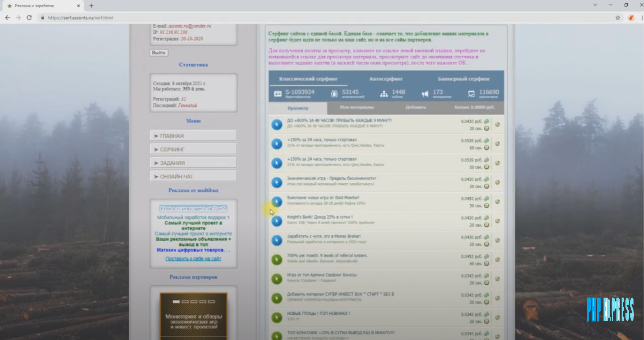644x340 pixels.
Task: Click the sites hierarchy icon next to 1448
Action: (x=384, y=94)
